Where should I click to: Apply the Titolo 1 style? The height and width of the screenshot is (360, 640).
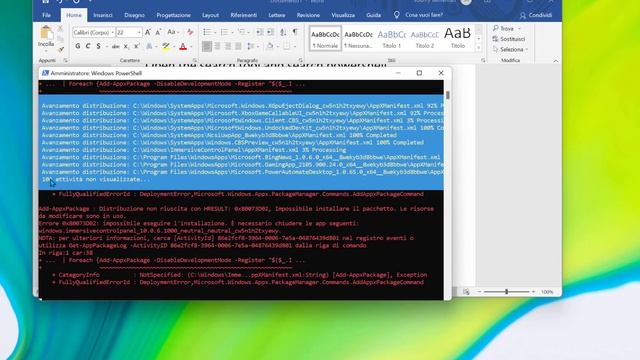(391, 39)
